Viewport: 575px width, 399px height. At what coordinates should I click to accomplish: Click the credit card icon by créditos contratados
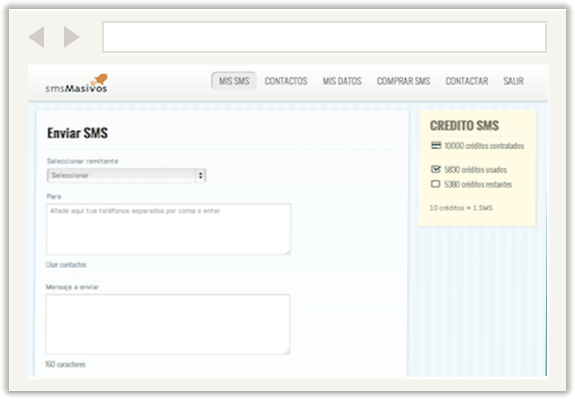coord(436,146)
